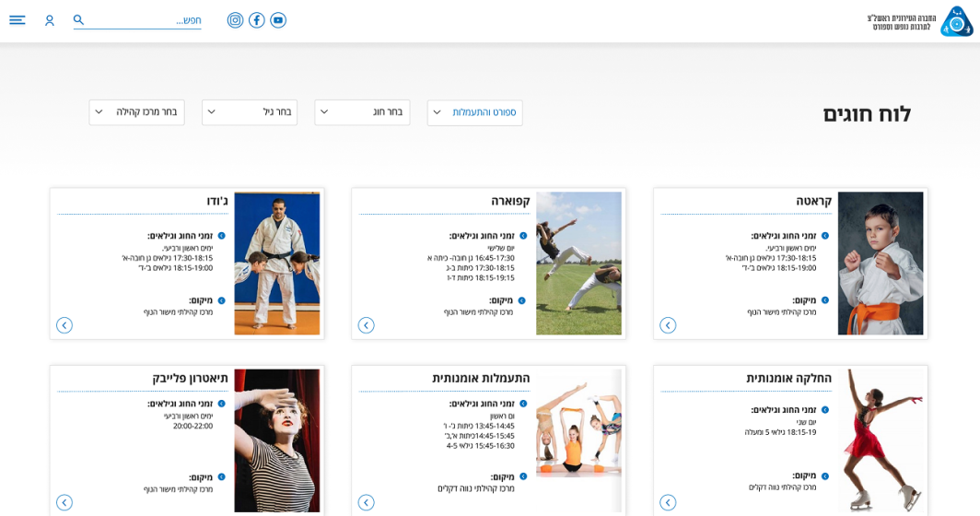
Task: Open the התעמלות אומנותית title link
Action: (481, 378)
